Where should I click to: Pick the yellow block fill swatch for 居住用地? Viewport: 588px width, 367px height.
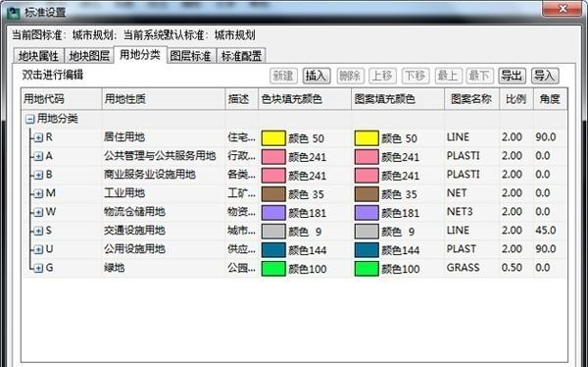click(x=273, y=138)
